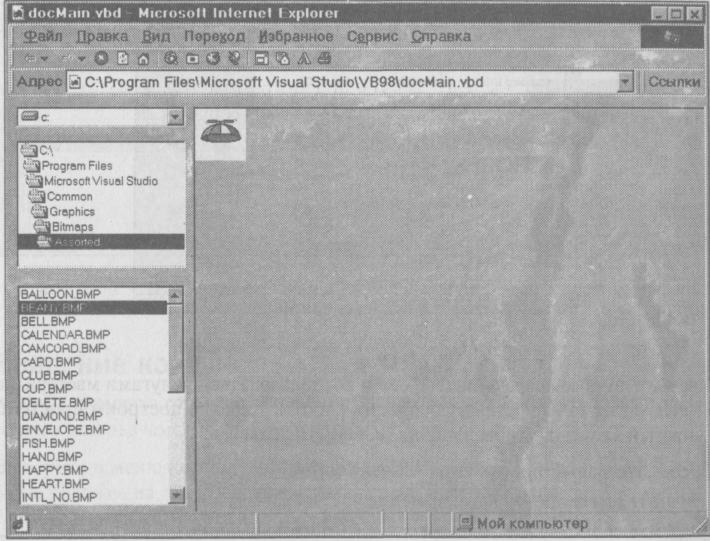Click file list scrollbar up arrow
Screen dimensions: 710x541
pyautogui.click(x=175, y=296)
